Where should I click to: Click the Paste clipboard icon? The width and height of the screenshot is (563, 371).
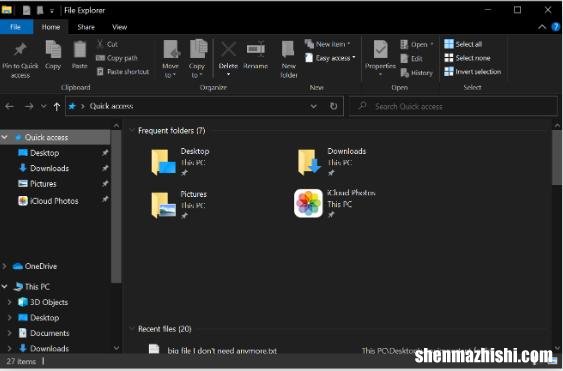pyautogui.click(x=80, y=49)
